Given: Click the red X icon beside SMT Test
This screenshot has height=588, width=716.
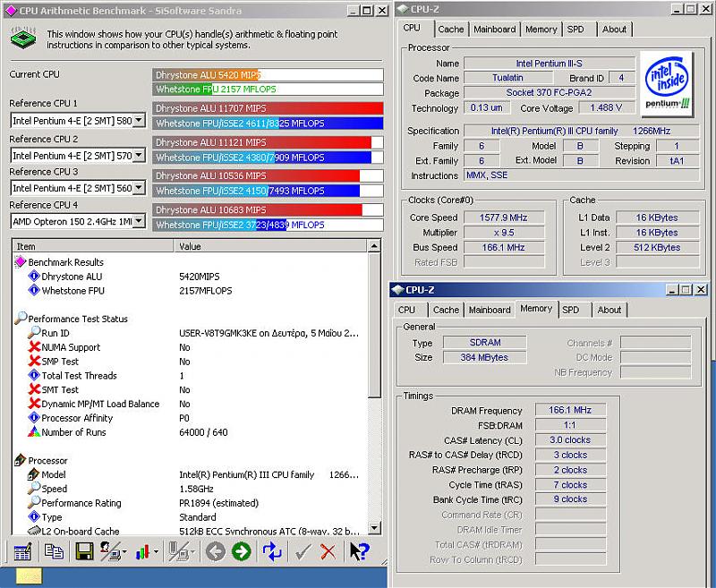Looking at the screenshot, I should pos(34,389).
